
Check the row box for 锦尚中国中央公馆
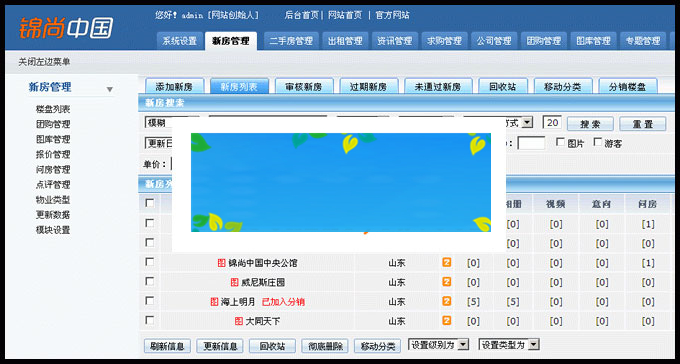coord(150,262)
